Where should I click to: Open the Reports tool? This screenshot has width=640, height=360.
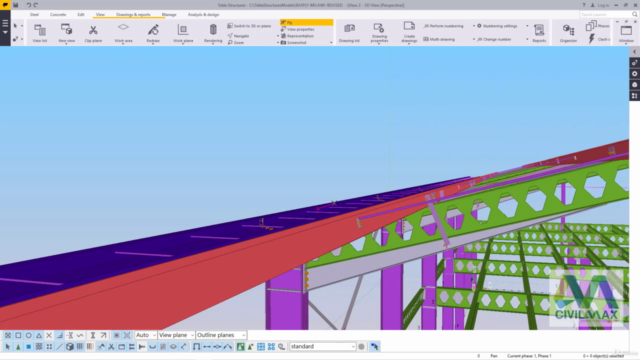[x=539, y=33]
